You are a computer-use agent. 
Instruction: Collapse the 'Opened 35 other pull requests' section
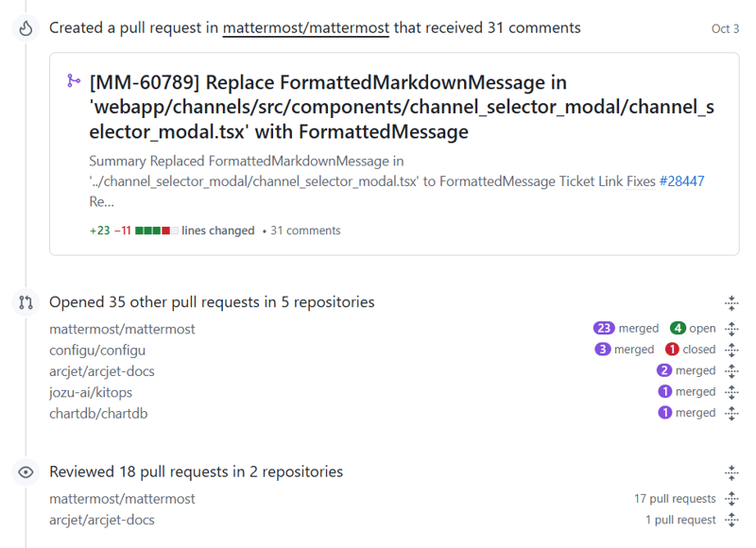coord(731,303)
